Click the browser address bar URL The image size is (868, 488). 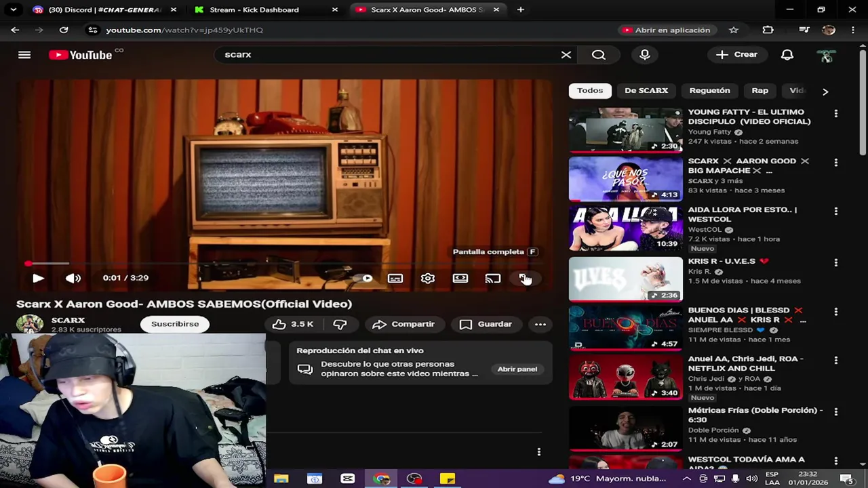click(x=184, y=30)
